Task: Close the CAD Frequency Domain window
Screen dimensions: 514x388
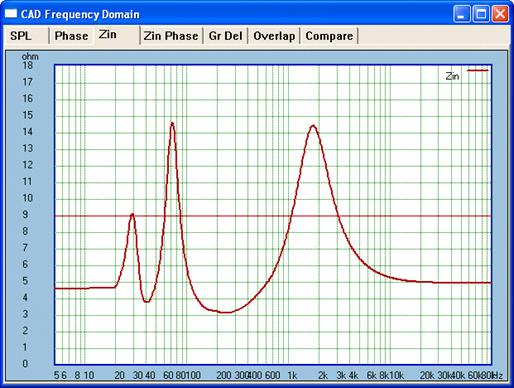Action: point(500,14)
